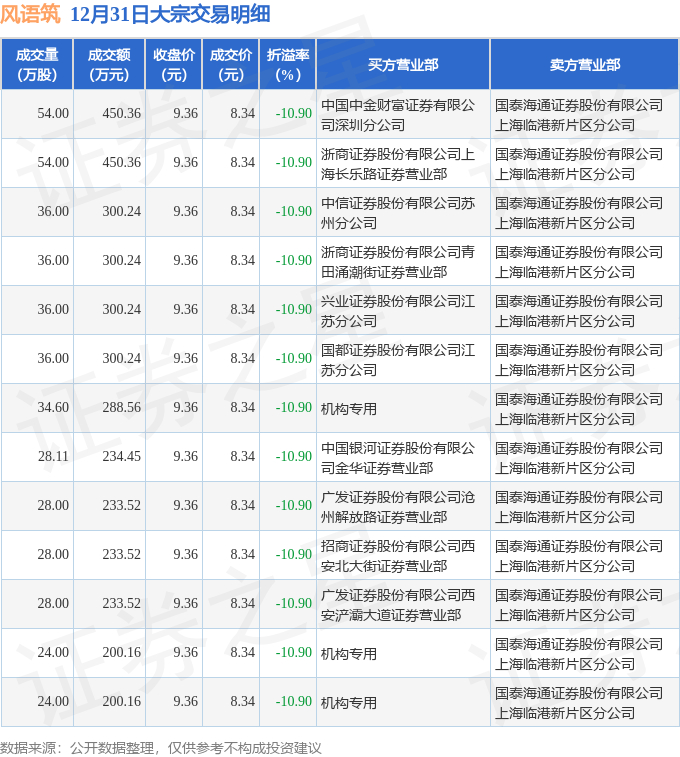The image size is (680, 757).
Task: Click 28.00 in the 广发西安浐灞大道 row
Action: pos(53,603)
